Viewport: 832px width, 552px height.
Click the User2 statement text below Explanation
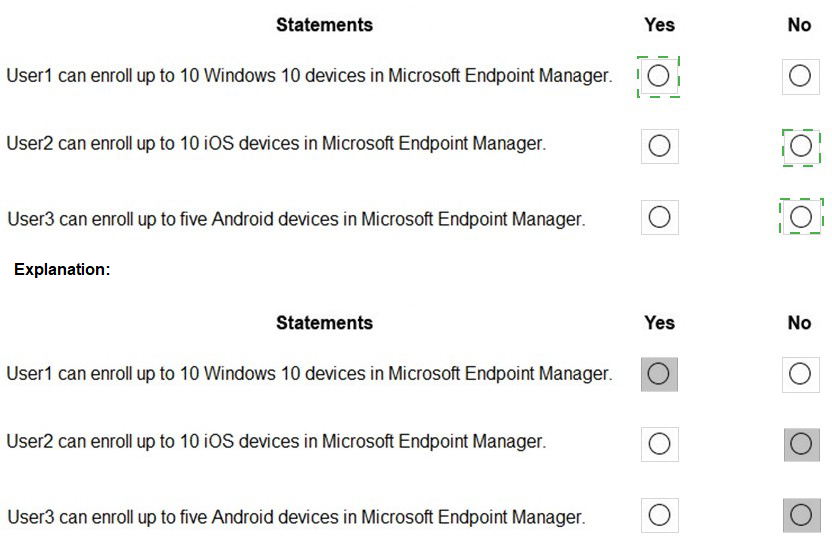pos(276,441)
